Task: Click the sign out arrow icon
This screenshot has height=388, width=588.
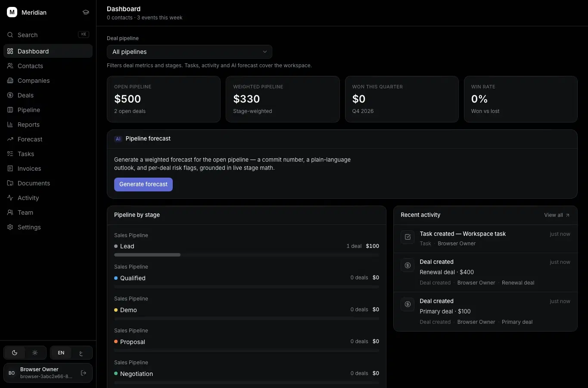Action: [84, 373]
